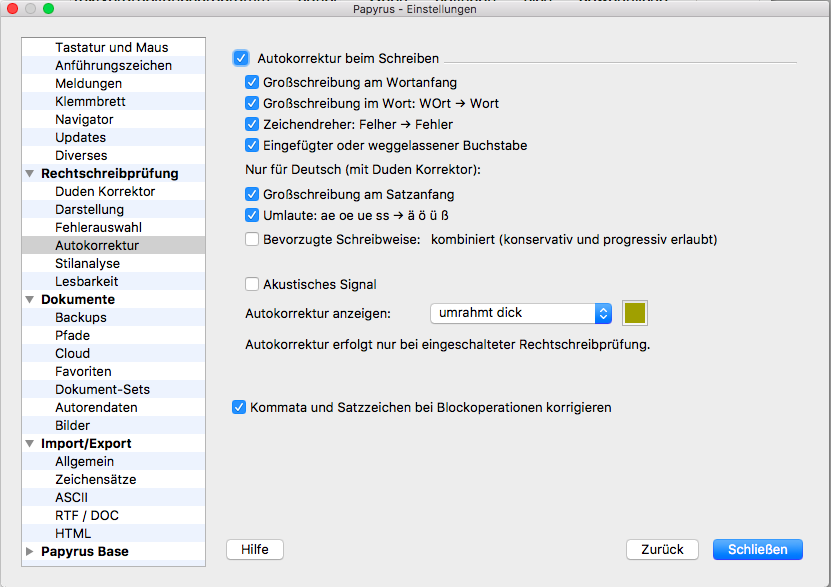Screen dimensions: 831x587
Task: Open RTF / DOC import settings
Action: (x=86, y=516)
